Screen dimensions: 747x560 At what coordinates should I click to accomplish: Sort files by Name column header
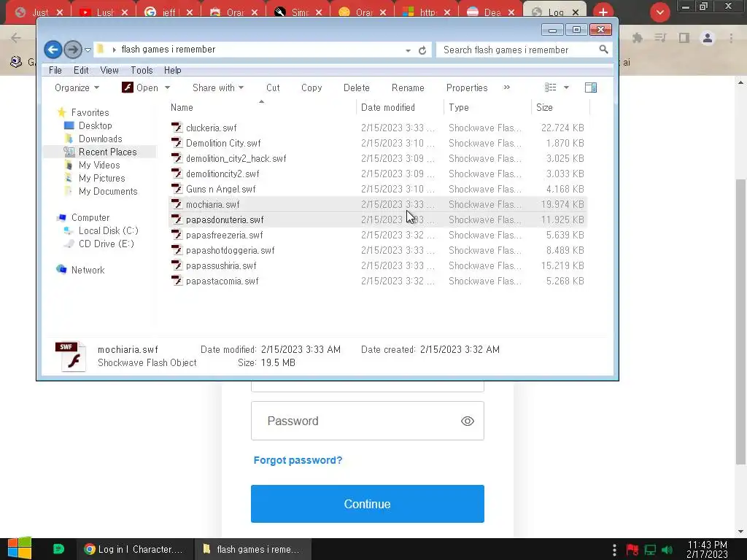(182, 108)
